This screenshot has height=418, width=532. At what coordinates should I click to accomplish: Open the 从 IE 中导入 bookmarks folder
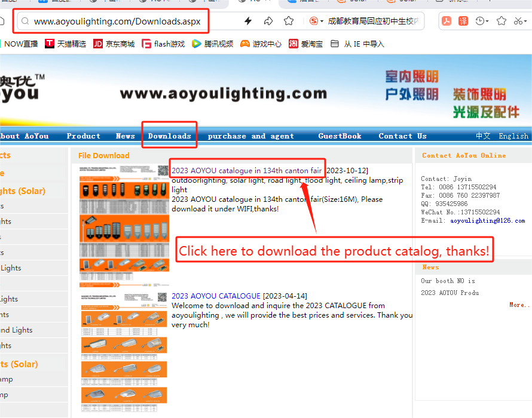357,44
